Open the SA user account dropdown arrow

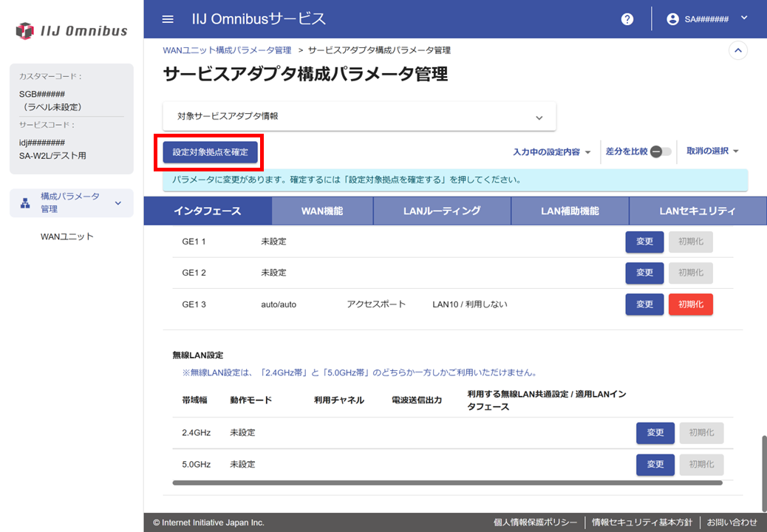743,18
